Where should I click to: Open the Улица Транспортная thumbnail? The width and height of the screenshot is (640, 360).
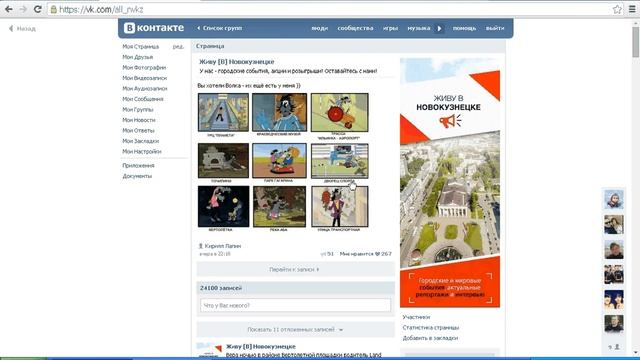click(x=340, y=206)
